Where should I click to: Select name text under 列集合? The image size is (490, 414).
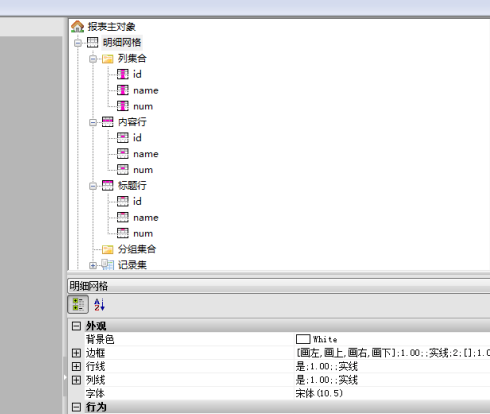point(146,90)
